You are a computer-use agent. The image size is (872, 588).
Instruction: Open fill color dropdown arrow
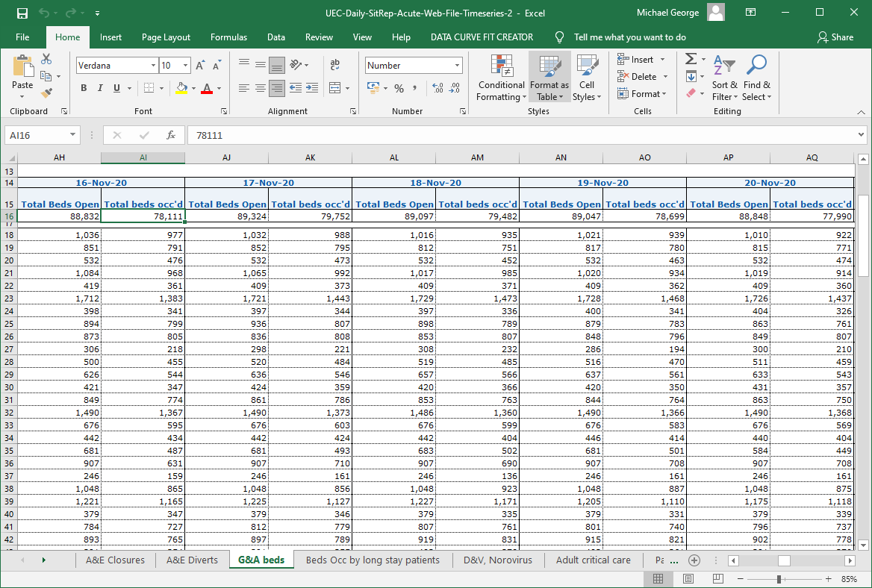pos(193,88)
